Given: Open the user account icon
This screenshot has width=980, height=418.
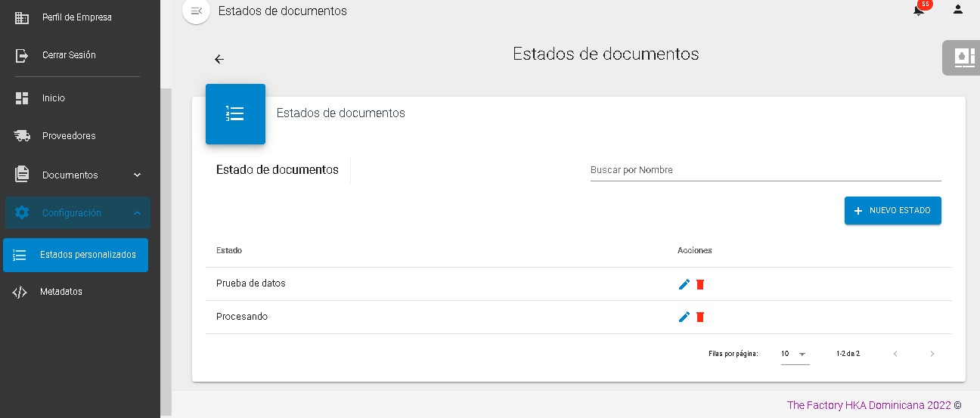Looking at the screenshot, I should tap(958, 10).
